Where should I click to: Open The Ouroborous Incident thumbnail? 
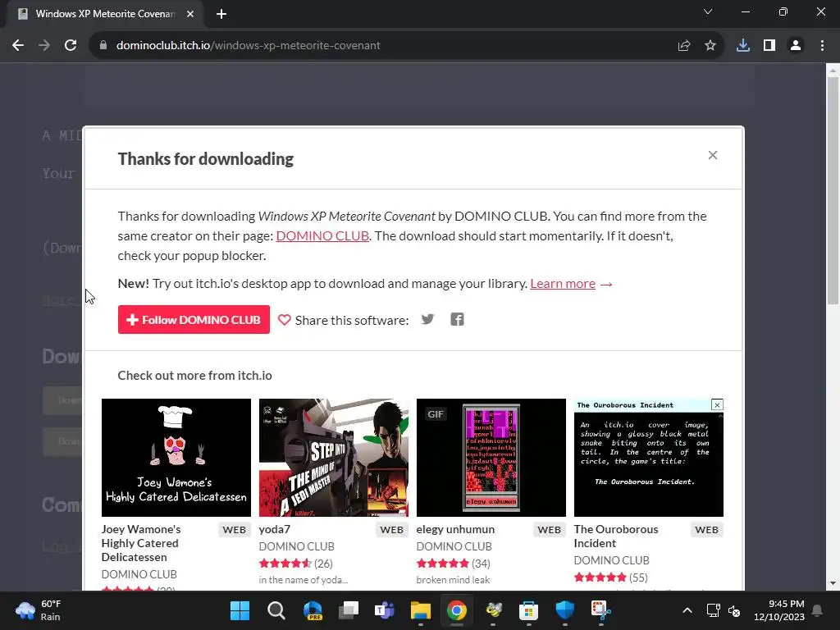pos(648,458)
